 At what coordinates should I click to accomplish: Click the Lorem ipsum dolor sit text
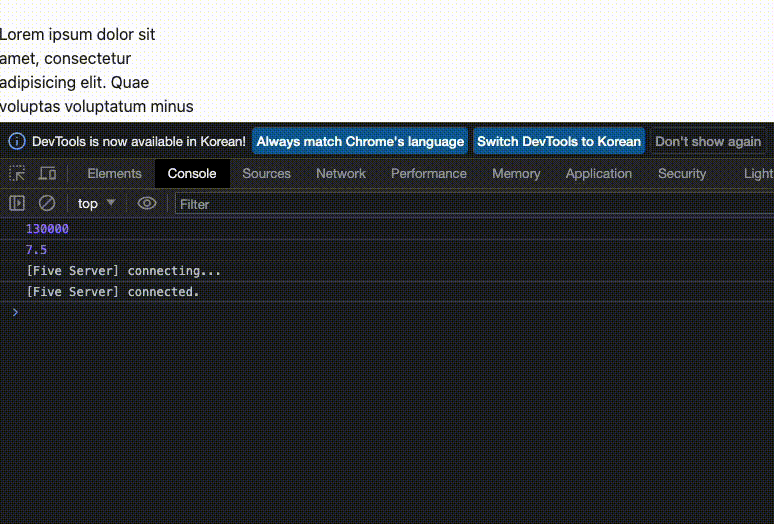pyautogui.click(x=77, y=35)
